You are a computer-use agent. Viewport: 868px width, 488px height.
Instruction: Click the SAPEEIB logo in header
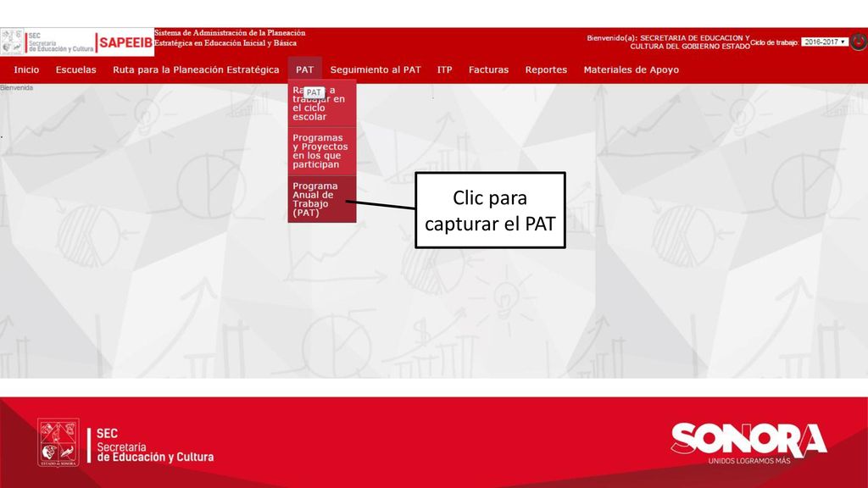pos(125,42)
